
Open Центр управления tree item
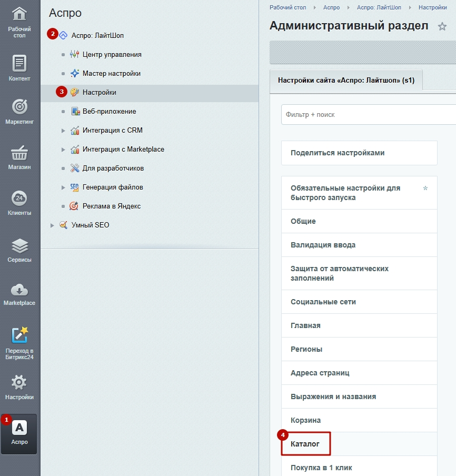point(112,55)
